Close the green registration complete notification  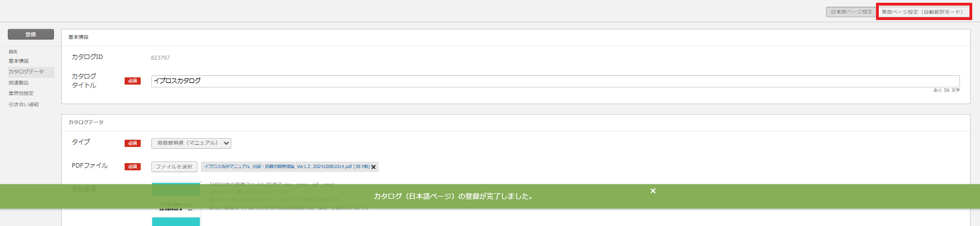pyautogui.click(x=653, y=191)
